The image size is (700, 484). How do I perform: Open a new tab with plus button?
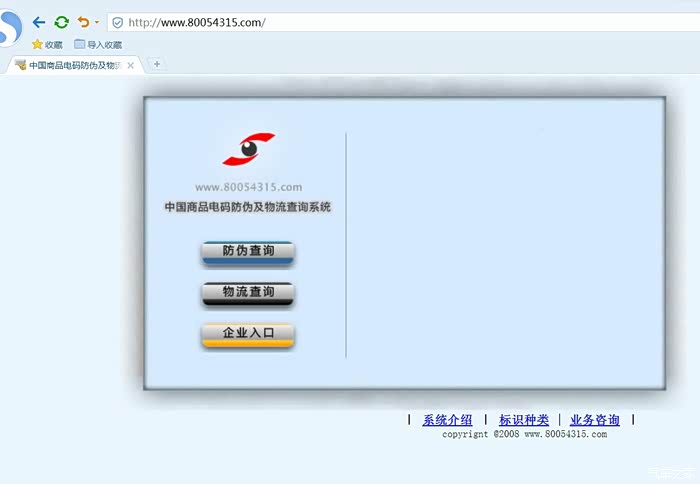tap(157, 64)
